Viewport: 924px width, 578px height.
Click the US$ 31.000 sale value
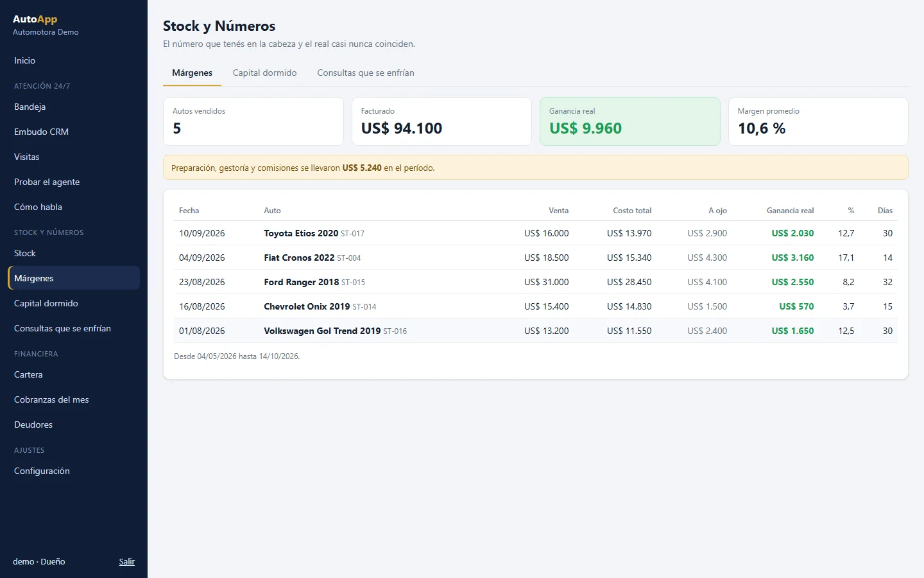pyautogui.click(x=547, y=282)
